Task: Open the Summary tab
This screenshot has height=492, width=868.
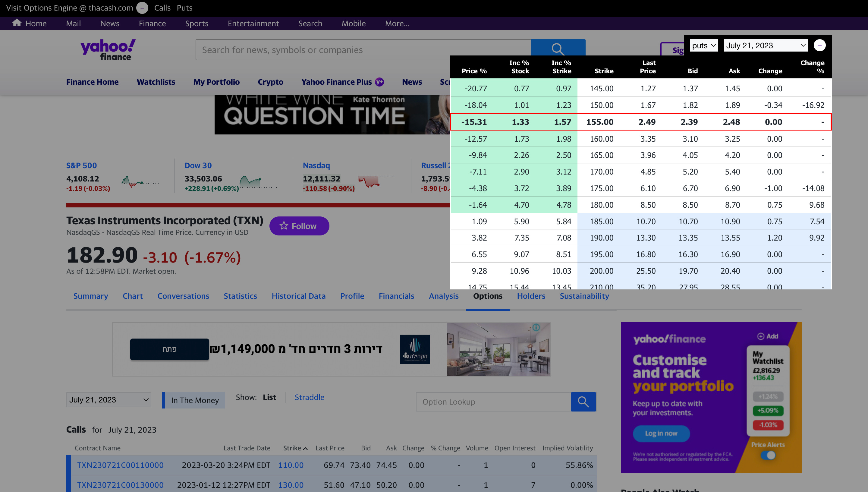Action: [x=90, y=296]
